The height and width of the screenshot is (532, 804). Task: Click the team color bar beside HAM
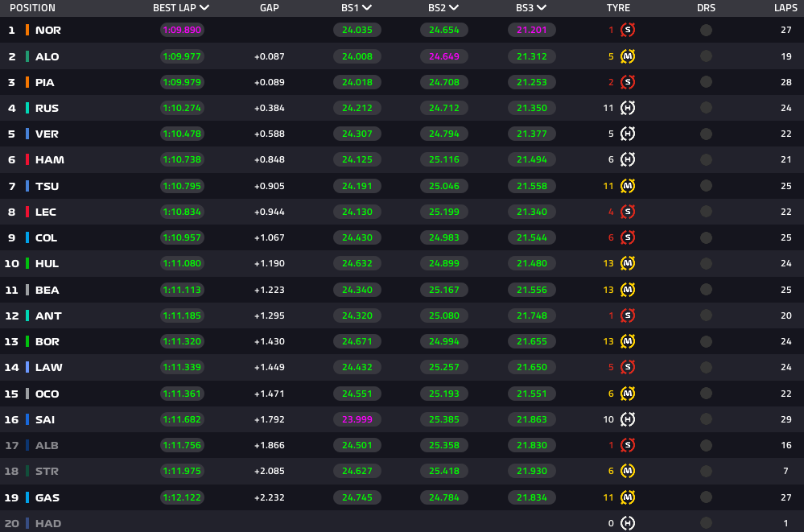27,160
